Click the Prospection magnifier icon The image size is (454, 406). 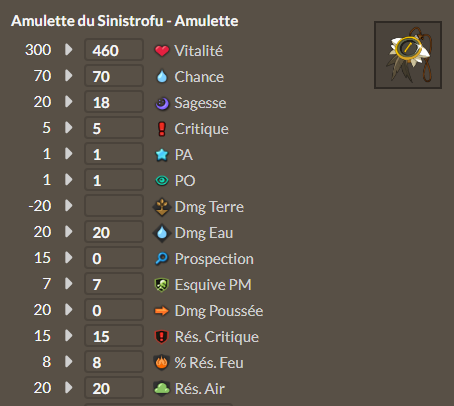pos(162,259)
